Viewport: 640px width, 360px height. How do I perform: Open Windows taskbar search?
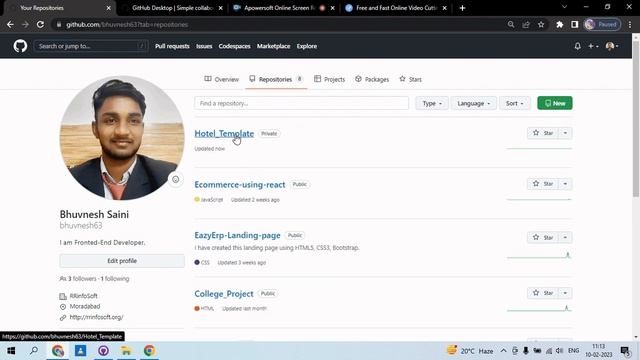click(x=34, y=351)
